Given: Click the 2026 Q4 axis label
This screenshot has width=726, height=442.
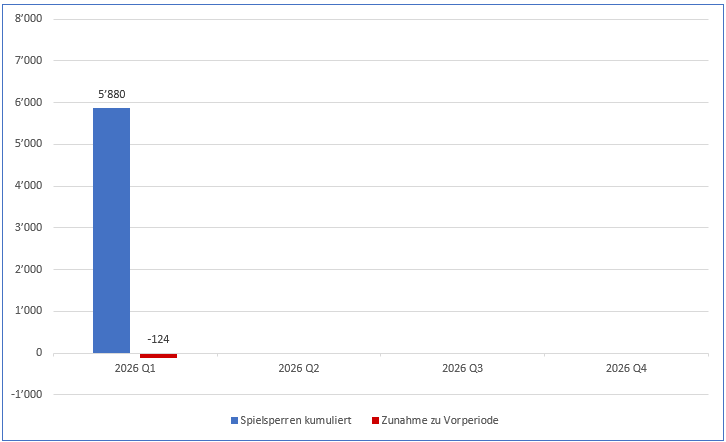Looking at the screenshot, I should 626,368.
